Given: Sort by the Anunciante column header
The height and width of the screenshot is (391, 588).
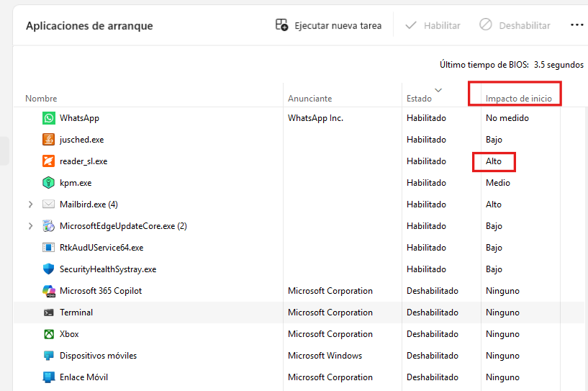Looking at the screenshot, I should point(309,99).
